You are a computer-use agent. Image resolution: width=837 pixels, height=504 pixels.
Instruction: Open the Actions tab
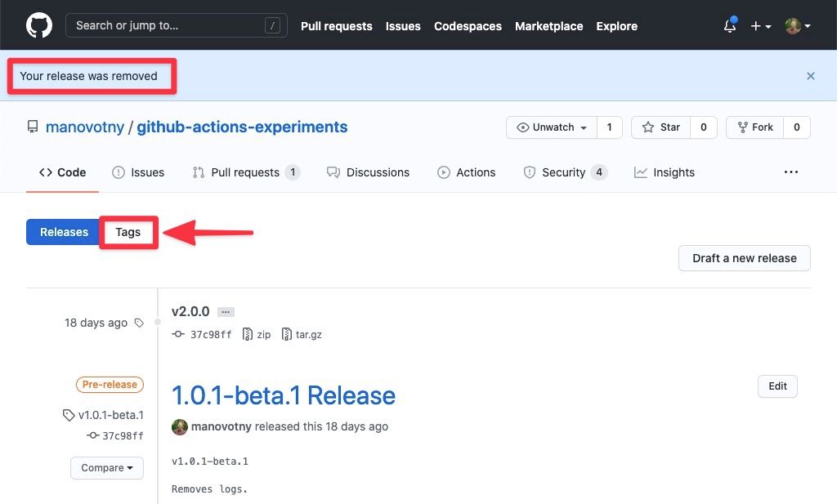(x=467, y=172)
